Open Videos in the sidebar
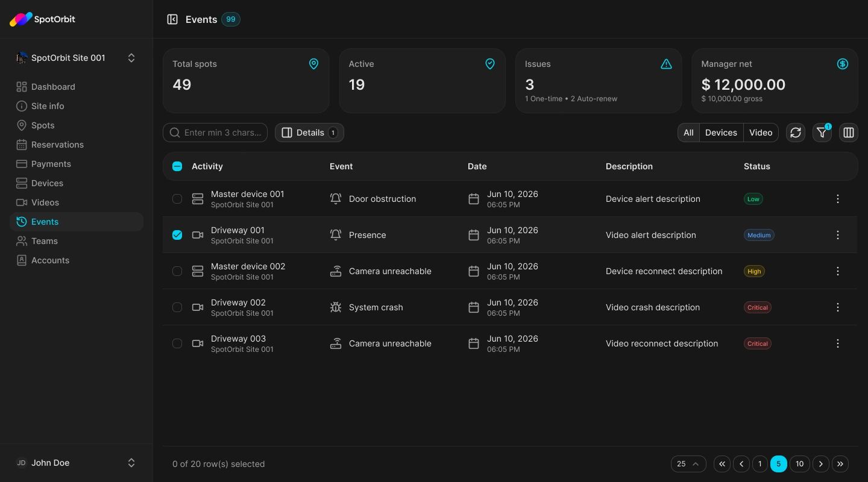This screenshot has width=868, height=482. pos(76,202)
